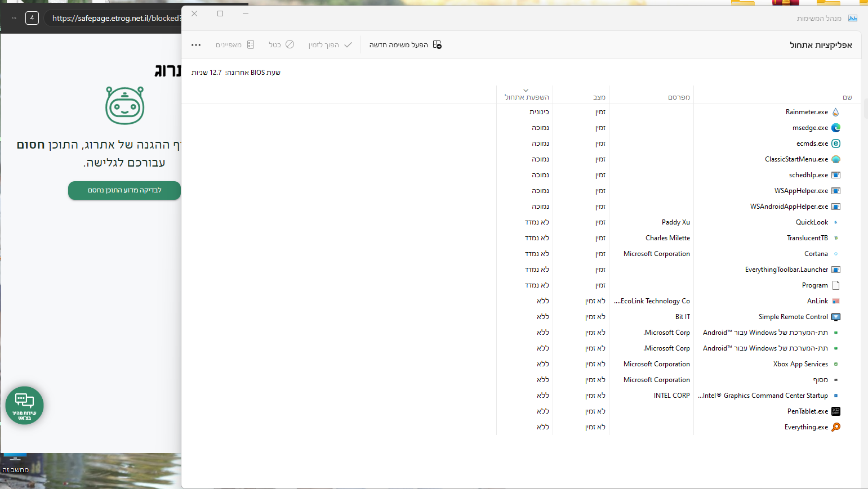The image size is (868, 489).
Task: Open the green chat bubble widget
Action: [24, 405]
